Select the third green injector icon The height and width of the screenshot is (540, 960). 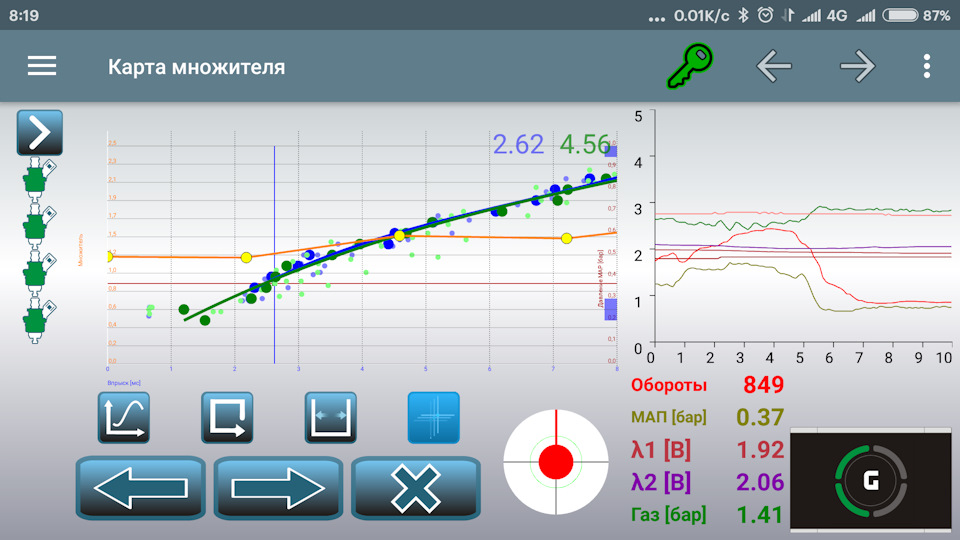pyautogui.click(x=38, y=274)
